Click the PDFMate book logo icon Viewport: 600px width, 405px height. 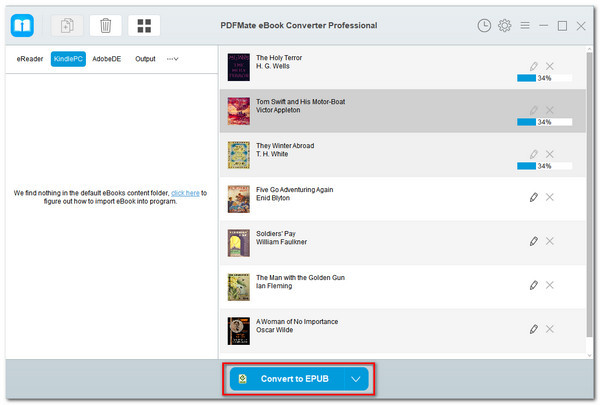click(x=23, y=25)
